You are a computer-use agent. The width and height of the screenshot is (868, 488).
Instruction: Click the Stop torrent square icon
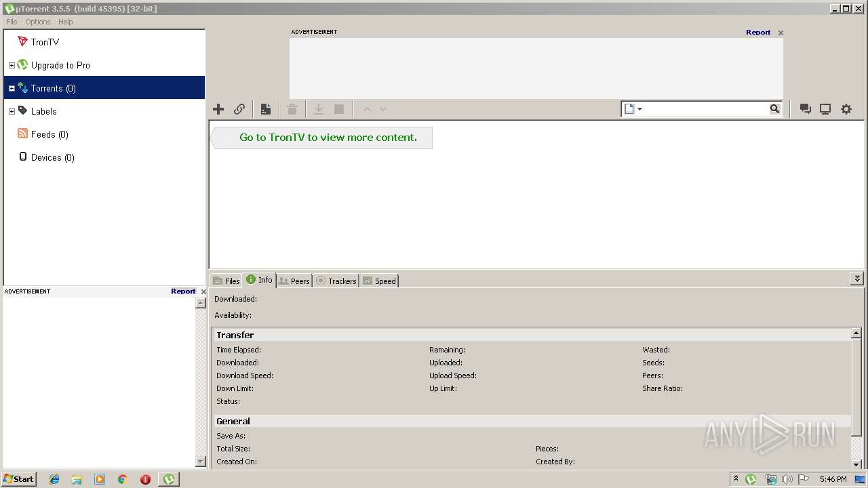click(339, 109)
